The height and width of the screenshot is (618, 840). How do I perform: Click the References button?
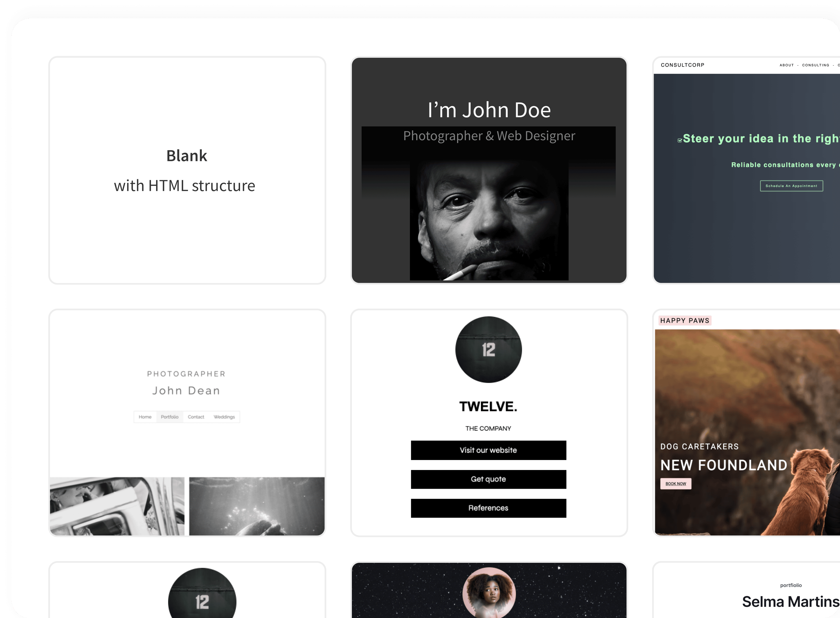pos(488,508)
